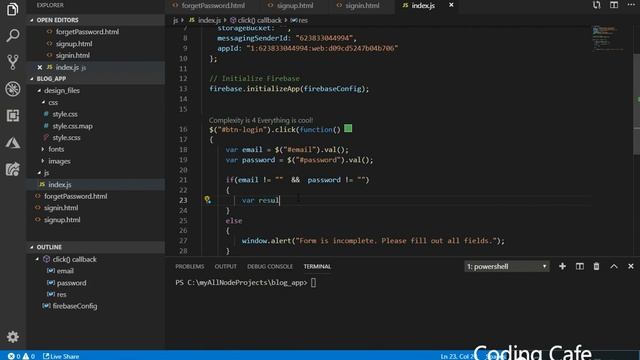640x360 pixels.
Task: Open style.scss in the explorer tree
Action: [66, 138]
